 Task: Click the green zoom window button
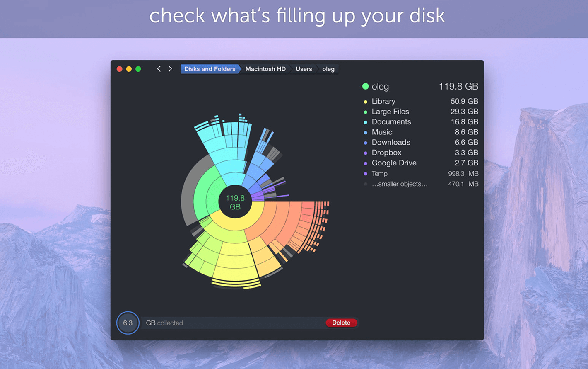click(x=138, y=69)
